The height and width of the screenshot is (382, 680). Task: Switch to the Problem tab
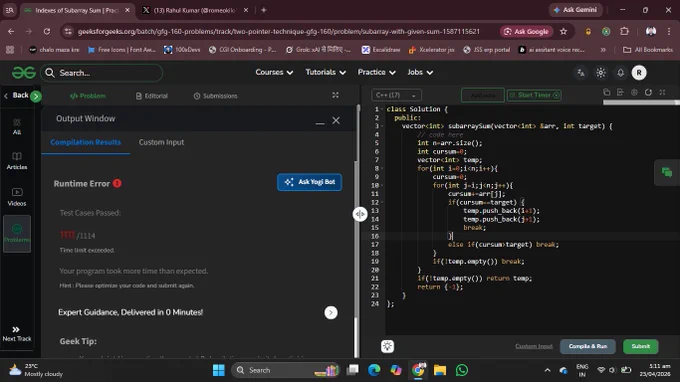coord(88,96)
